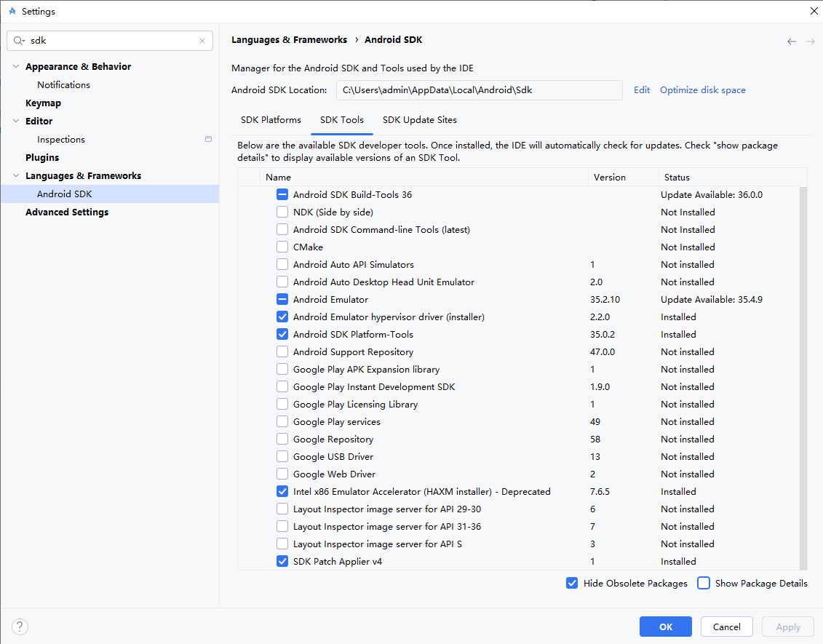
Task: Go back using the left arrow
Action: pyautogui.click(x=792, y=41)
